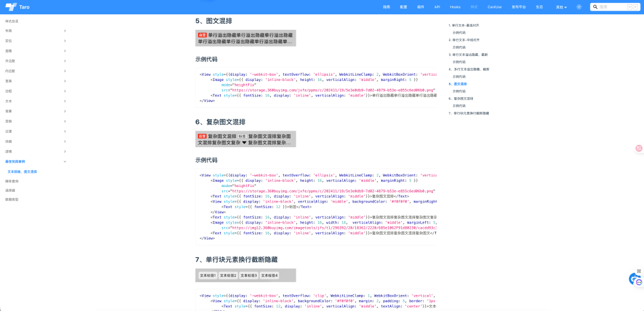
Task: Open the 指南 navbar item
Action: pyautogui.click(x=386, y=7)
